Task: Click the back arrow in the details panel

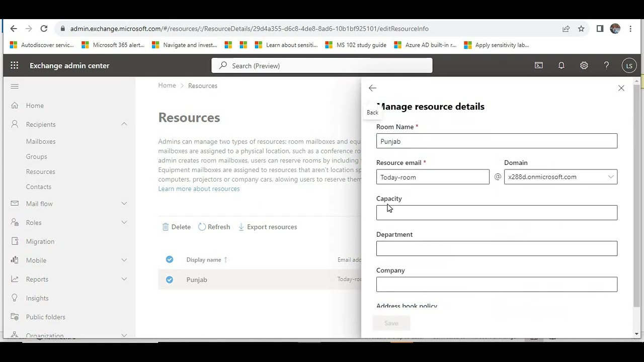Action: click(372, 88)
